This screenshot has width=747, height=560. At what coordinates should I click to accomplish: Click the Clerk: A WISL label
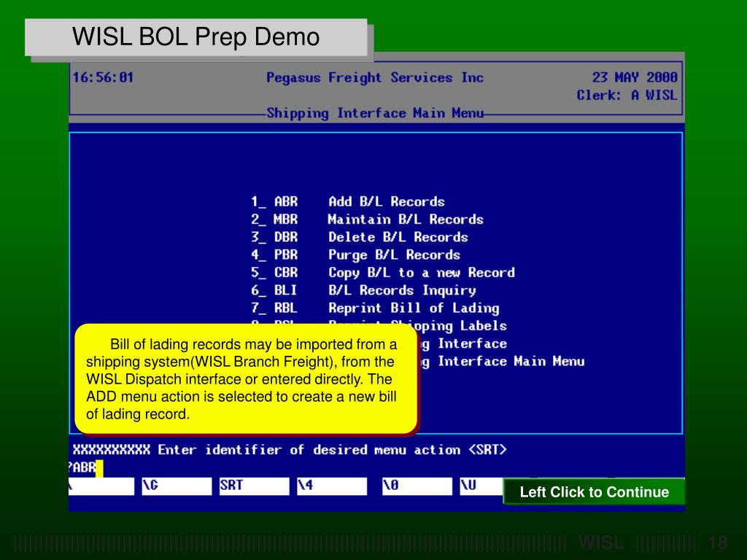[x=627, y=95]
